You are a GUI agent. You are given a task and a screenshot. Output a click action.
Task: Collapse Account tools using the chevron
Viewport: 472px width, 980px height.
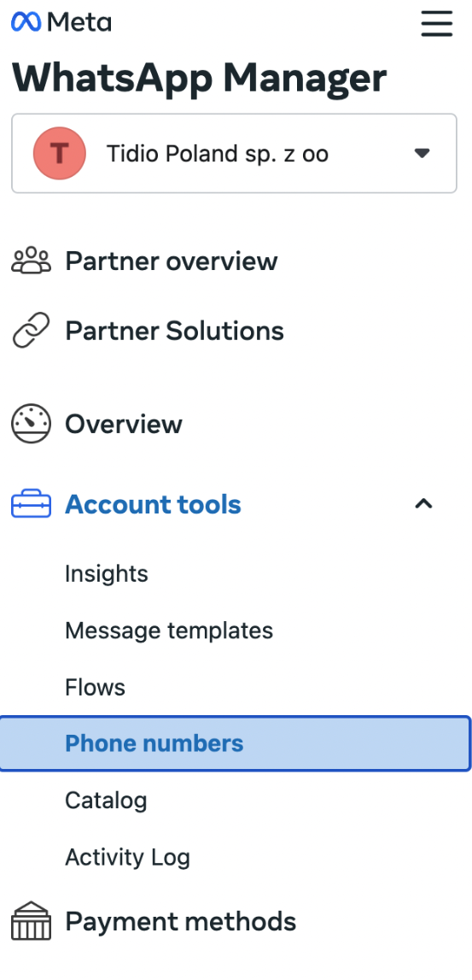424,504
